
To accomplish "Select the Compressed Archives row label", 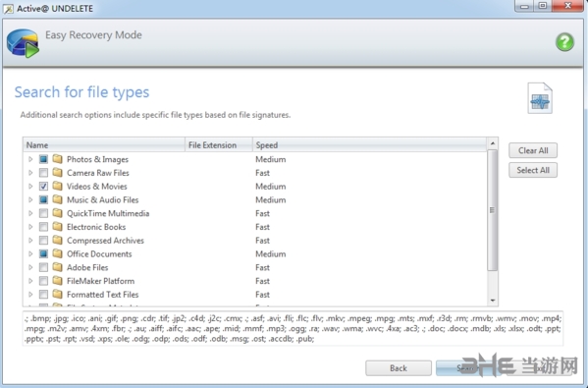I will [x=105, y=240].
